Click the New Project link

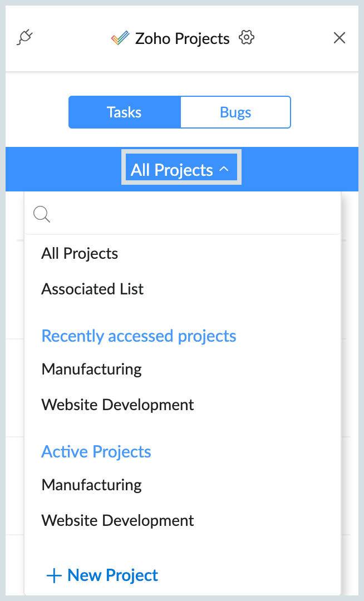pyautogui.click(x=113, y=575)
